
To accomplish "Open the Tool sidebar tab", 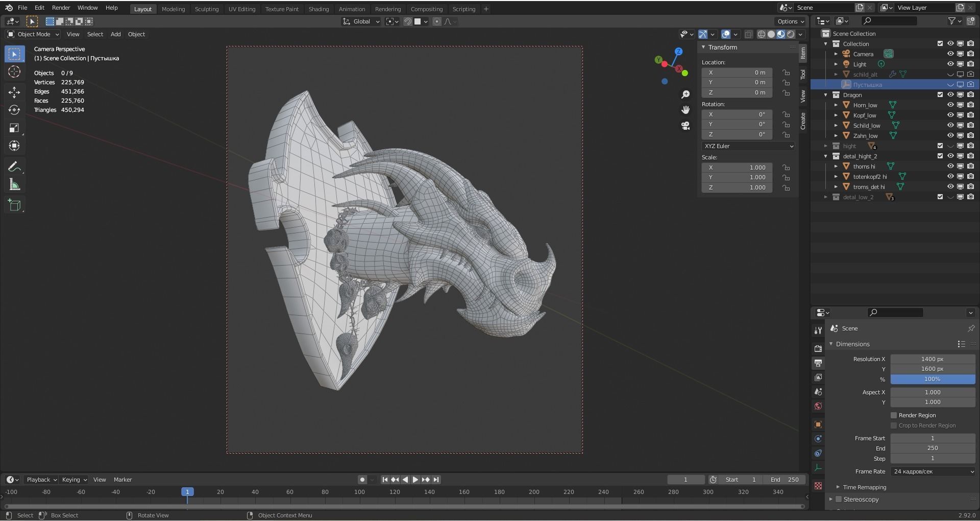I will pyautogui.click(x=803, y=75).
